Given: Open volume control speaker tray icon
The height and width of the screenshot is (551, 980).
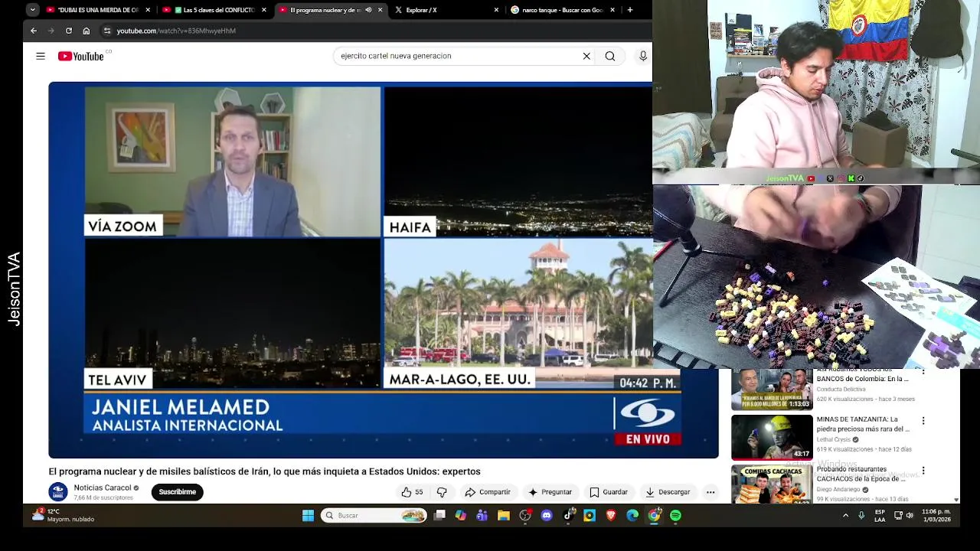Looking at the screenshot, I should coord(910,516).
